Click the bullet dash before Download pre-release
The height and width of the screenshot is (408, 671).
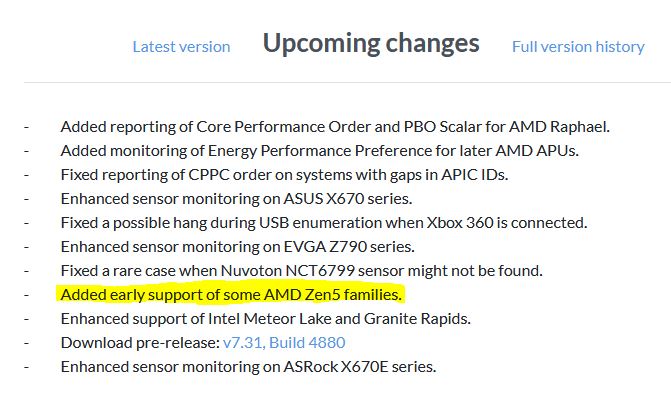pos(27,343)
